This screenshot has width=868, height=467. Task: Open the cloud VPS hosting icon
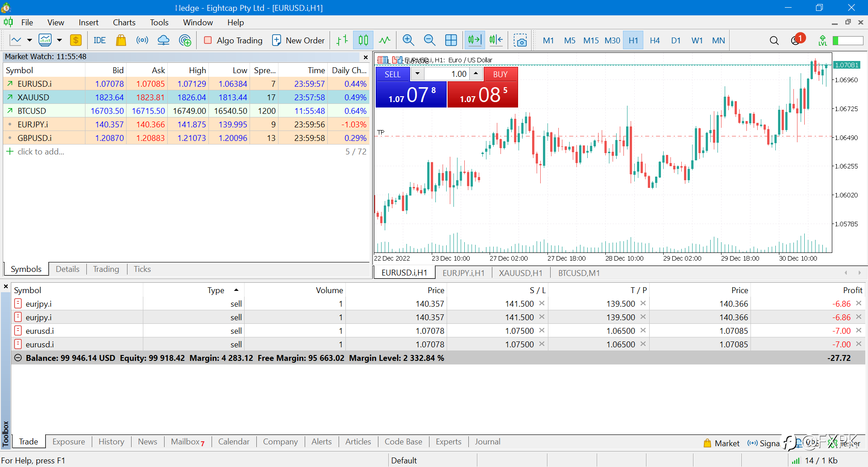point(164,40)
